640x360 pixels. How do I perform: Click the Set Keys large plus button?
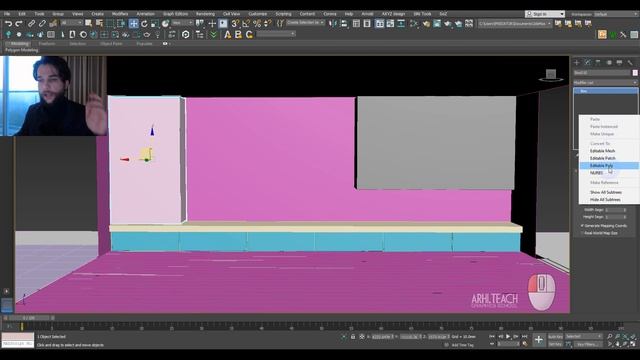(x=538, y=340)
